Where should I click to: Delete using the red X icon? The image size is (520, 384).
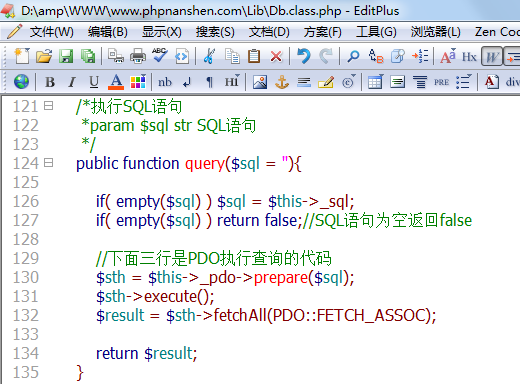coord(276,56)
